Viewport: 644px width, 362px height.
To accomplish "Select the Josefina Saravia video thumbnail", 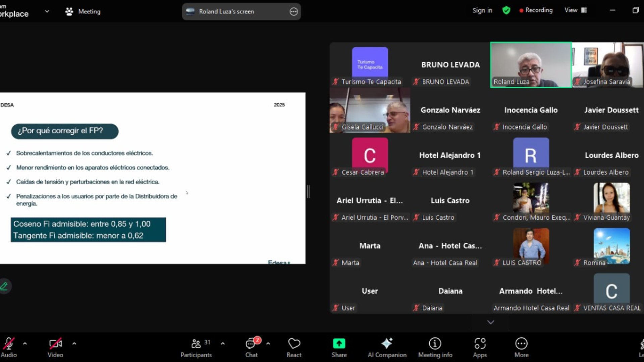I will click(607, 65).
